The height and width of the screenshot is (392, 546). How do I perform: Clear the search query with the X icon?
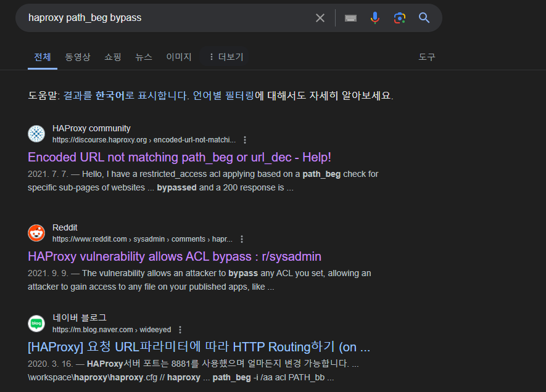point(320,18)
